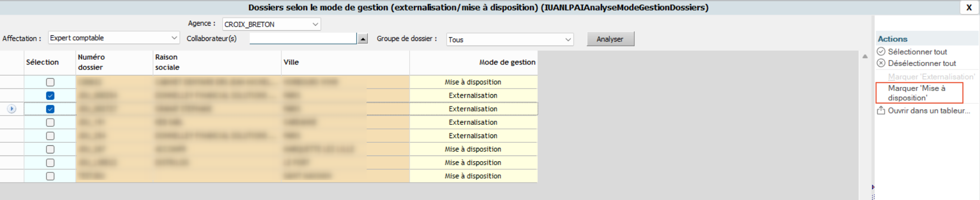Check the last row selection checkbox
The image size is (980, 200).
(50, 176)
